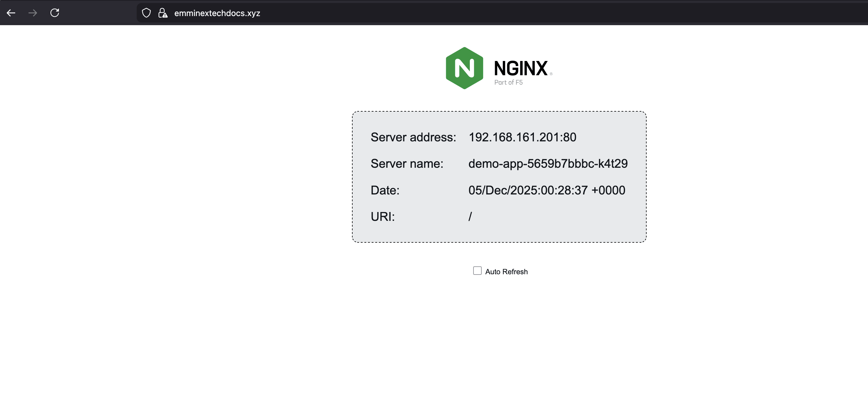Enable the Auto Refresh checkbox
Viewport: 868px width, 398px height.
(x=477, y=271)
